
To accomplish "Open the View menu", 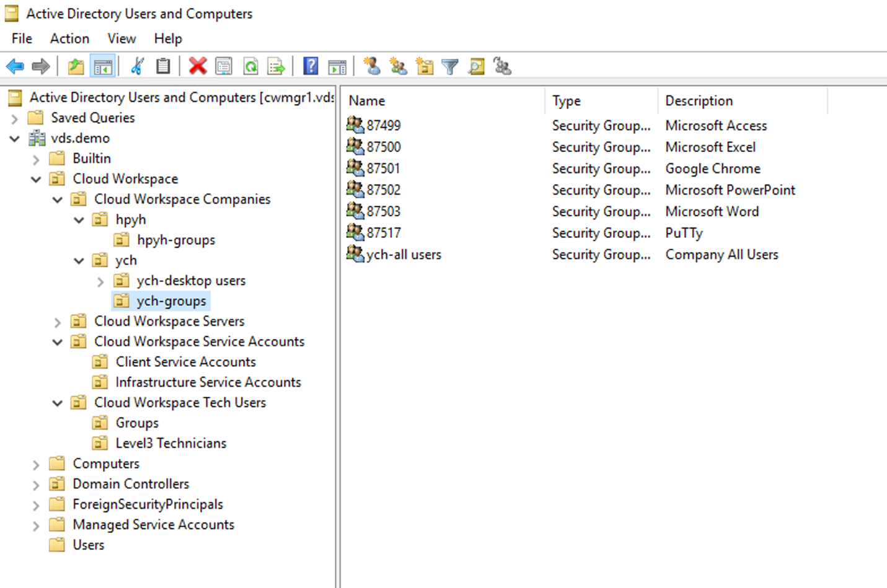I will point(121,38).
